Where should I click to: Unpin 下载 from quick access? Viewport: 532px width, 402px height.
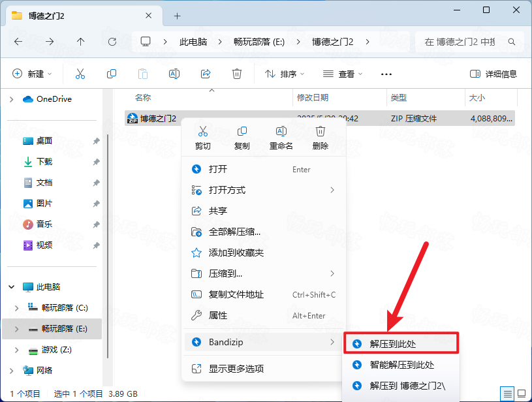[97, 162]
